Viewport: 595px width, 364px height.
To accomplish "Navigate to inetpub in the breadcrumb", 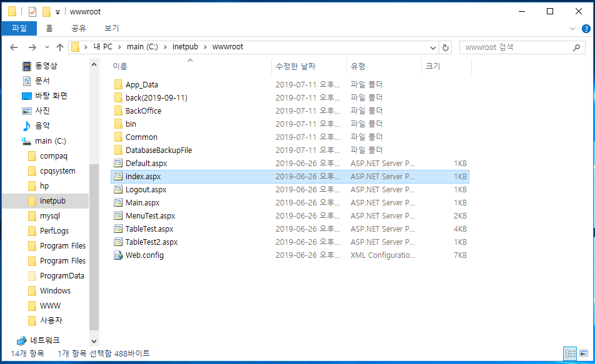I will [x=185, y=47].
